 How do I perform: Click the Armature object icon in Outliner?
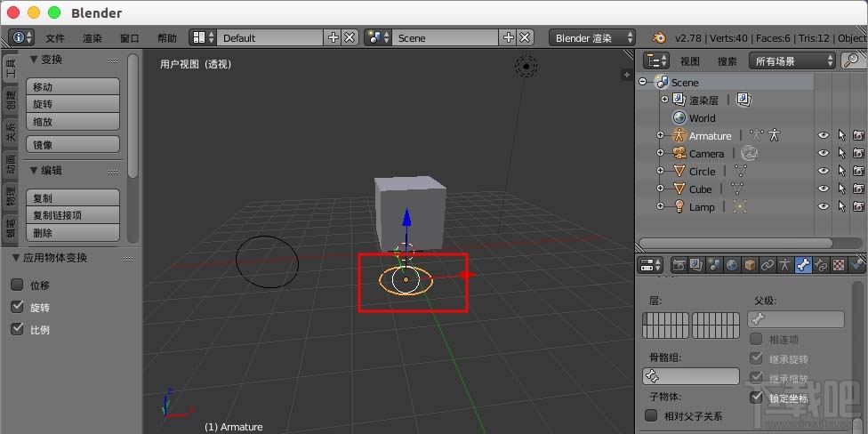[679, 135]
